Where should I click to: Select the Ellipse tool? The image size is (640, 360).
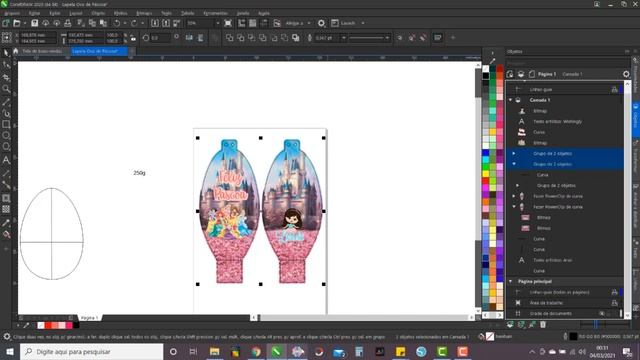pos(6,136)
